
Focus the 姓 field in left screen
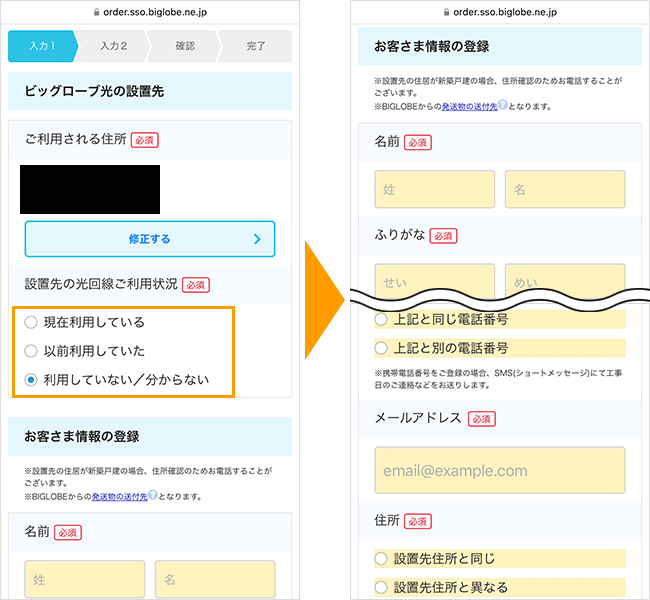click(85, 579)
